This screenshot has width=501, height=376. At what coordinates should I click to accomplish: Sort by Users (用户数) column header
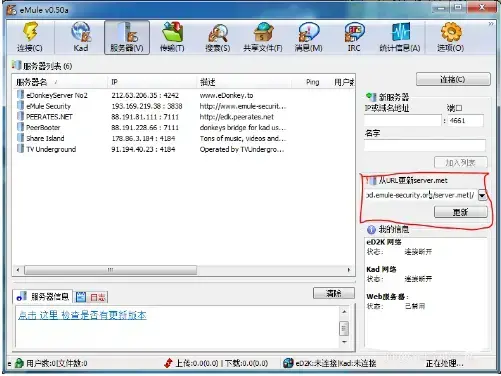[x=344, y=82]
